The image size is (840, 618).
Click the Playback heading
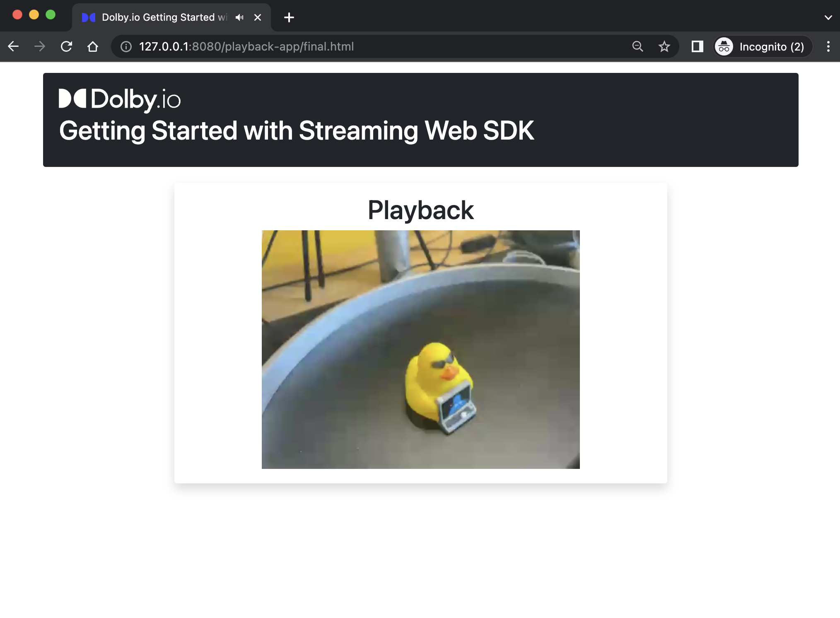point(420,210)
